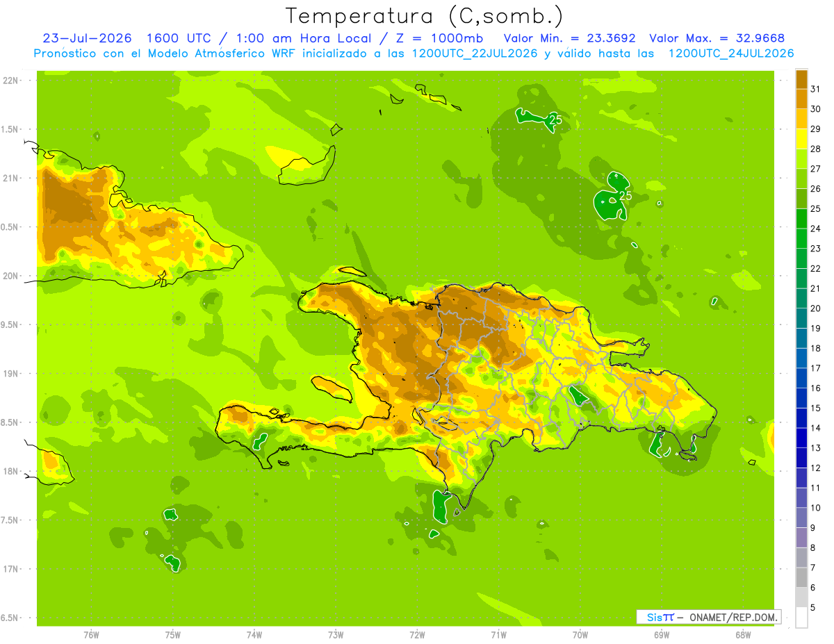Click the teal legend swatch between 19 and 20
Image resolution: width=834 pixels, height=644 pixels.
point(801,318)
